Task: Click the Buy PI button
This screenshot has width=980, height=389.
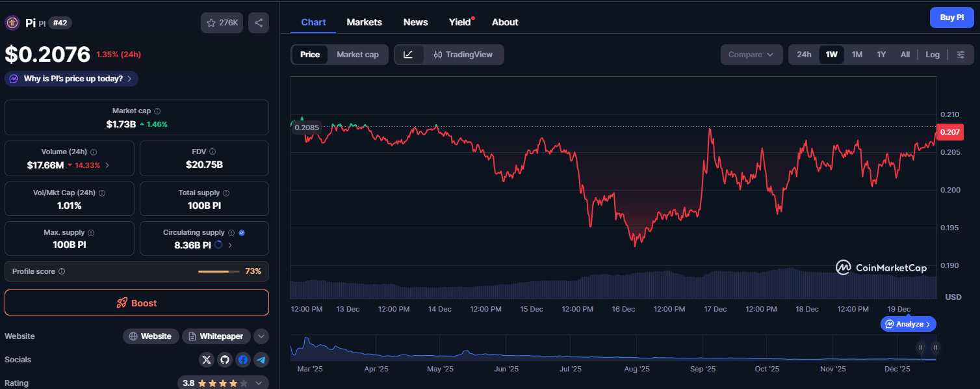Action: click(951, 18)
